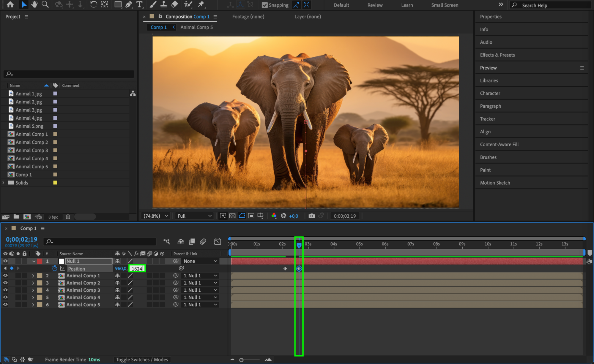The height and width of the screenshot is (364, 594).
Task: Open the Effects & Presets panel
Action: [497, 55]
